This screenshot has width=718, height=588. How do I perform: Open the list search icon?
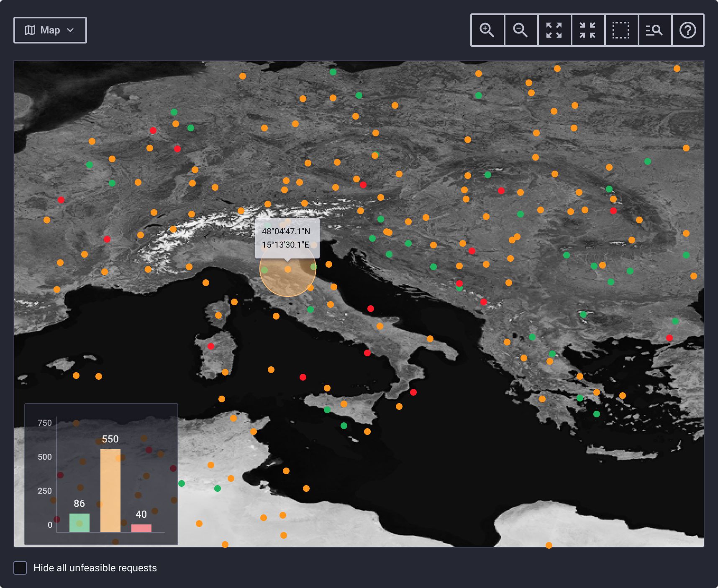[654, 30]
